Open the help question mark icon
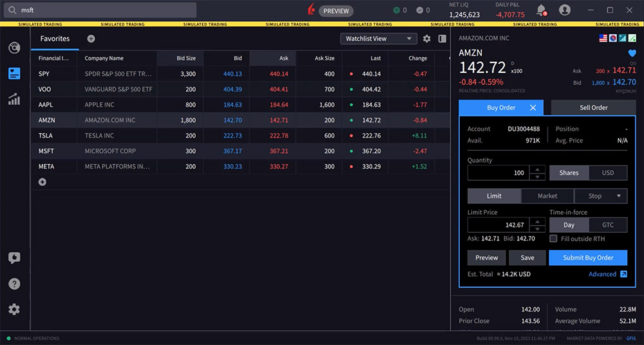This screenshot has width=644, height=345. (14, 284)
